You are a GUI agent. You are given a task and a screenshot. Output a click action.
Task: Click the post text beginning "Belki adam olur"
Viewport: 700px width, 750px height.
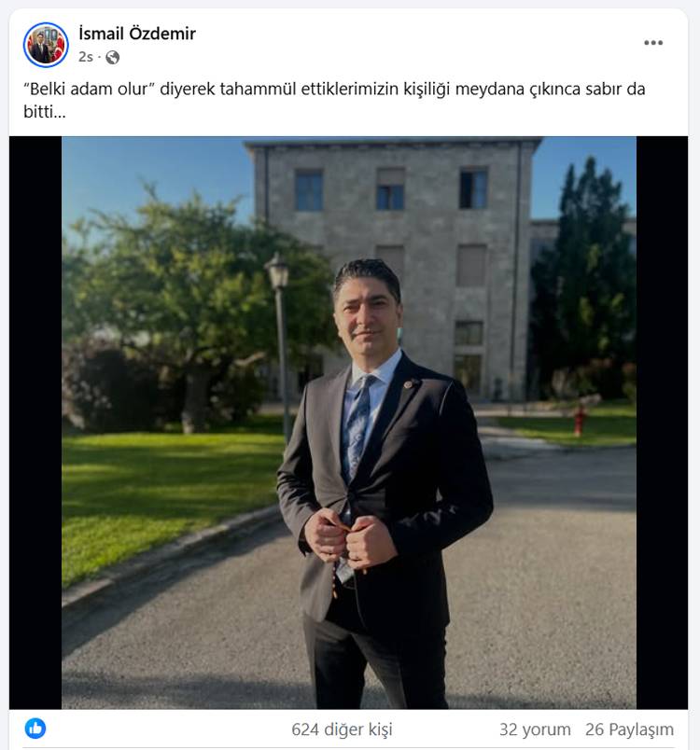coord(334,100)
